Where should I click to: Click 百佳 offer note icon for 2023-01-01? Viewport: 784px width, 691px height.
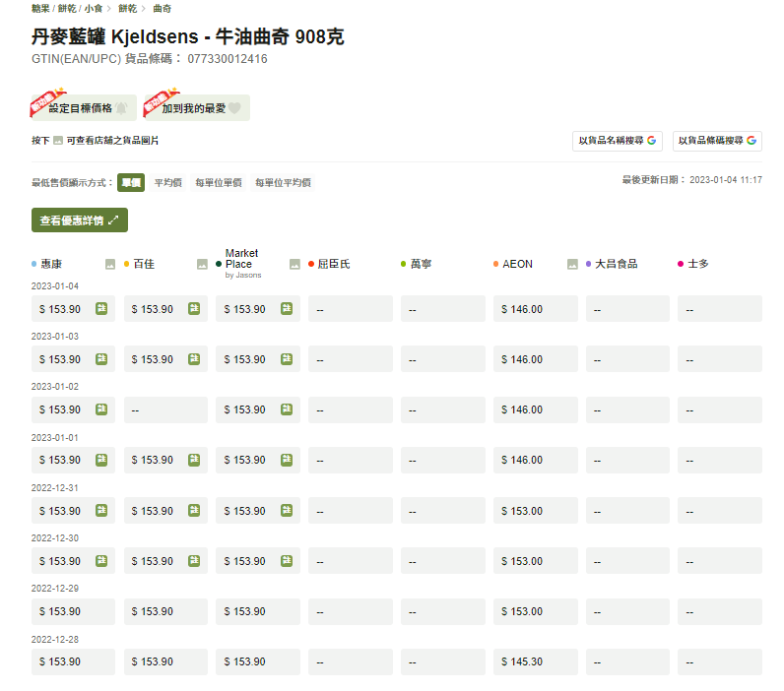click(194, 460)
